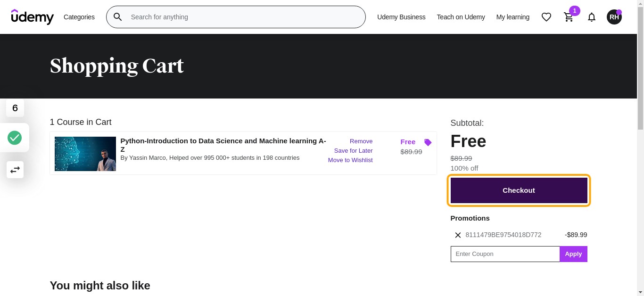644x296 pixels.
Task: Move the course to Wishlist
Action: 350,160
